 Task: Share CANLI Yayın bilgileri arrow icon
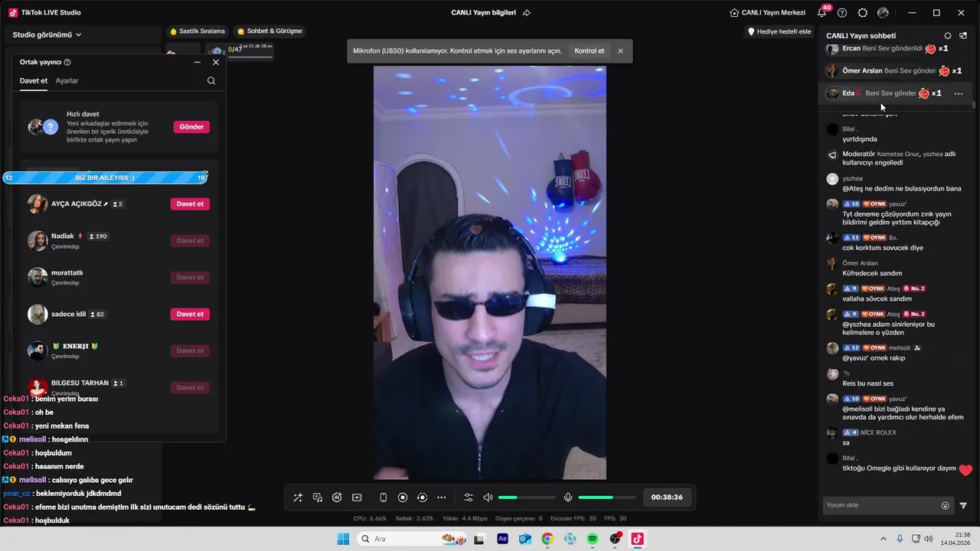pyautogui.click(x=527, y=13)
